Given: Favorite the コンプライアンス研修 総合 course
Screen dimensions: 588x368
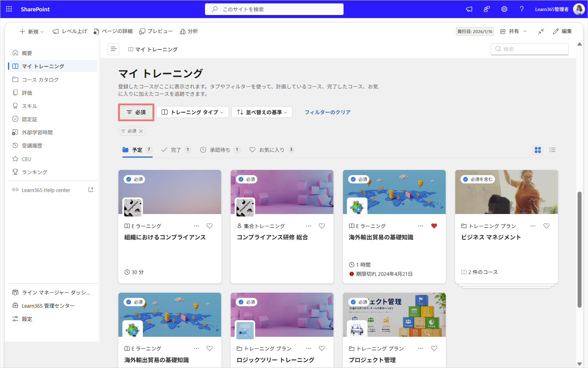Looking at the screenshot, I should click(x=322, y=226).
